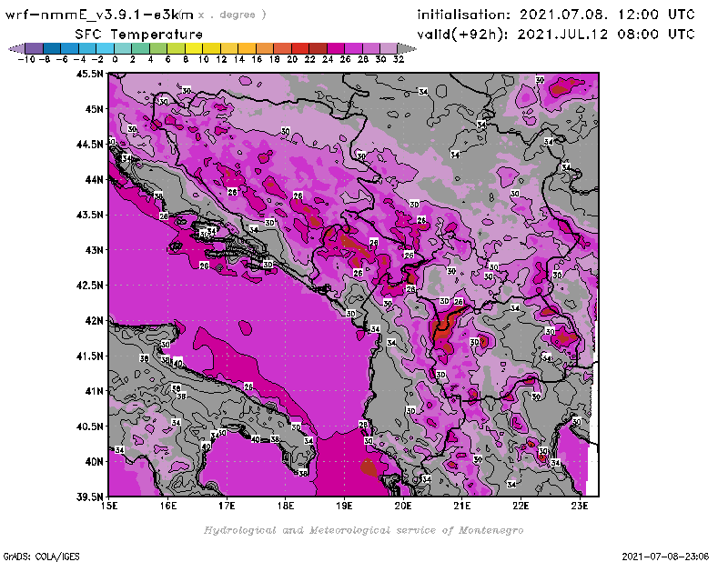Click the "0" legend tick label
This screenshot has width=728, height=562.
(x=115, y=59)
